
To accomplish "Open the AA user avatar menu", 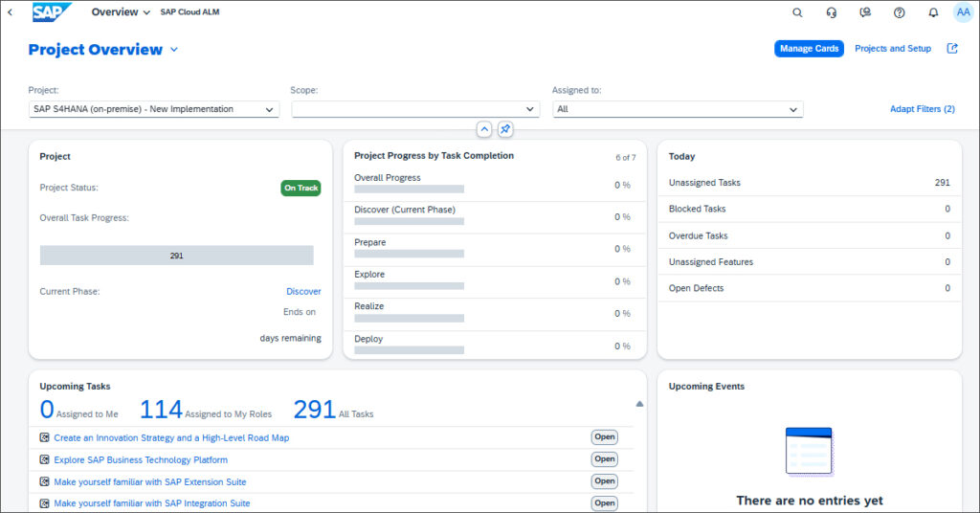I will tap(963, 12).
